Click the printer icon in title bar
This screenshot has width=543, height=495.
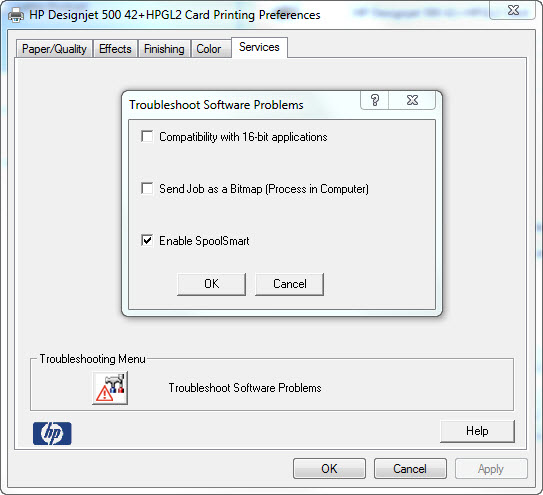point(16,15)
